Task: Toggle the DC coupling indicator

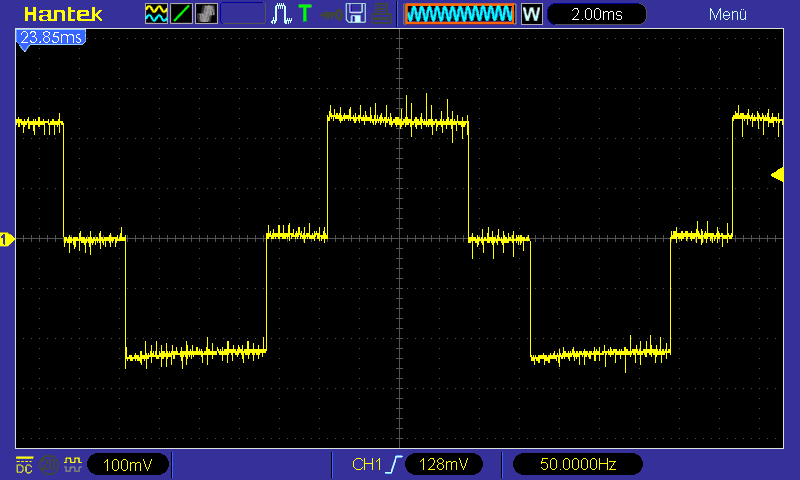Action: point(24,465)
